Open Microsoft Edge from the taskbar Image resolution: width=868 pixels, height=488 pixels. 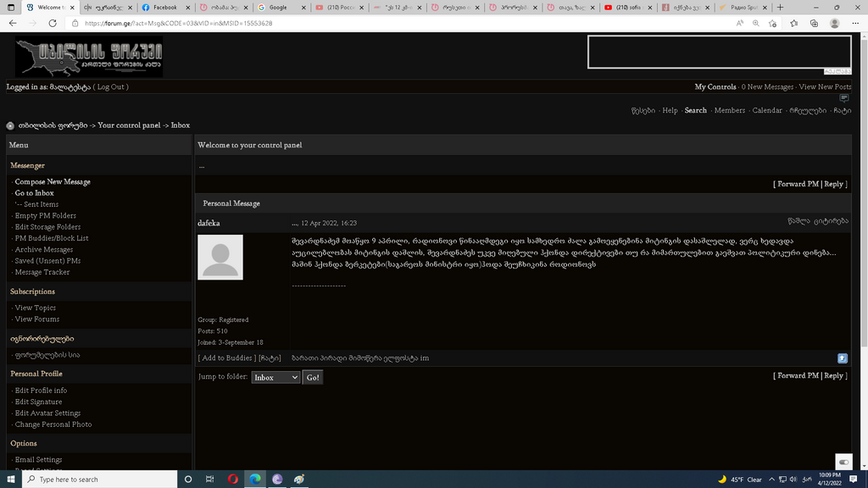tap(254, 480)
